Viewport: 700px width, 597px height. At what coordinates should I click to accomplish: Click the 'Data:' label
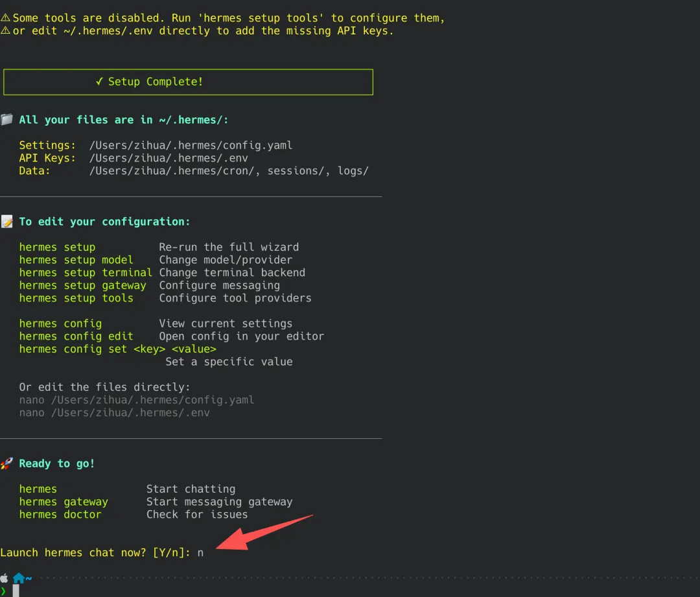[35, 170]
